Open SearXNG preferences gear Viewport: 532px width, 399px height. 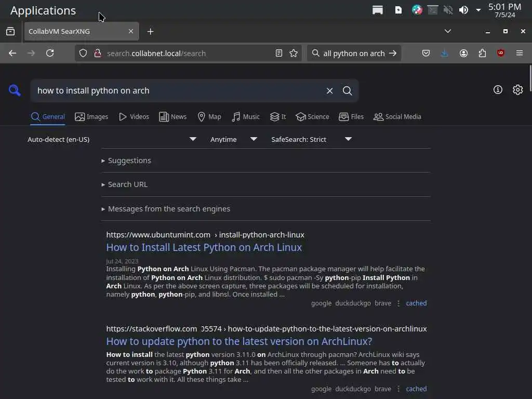click(517, 89)
